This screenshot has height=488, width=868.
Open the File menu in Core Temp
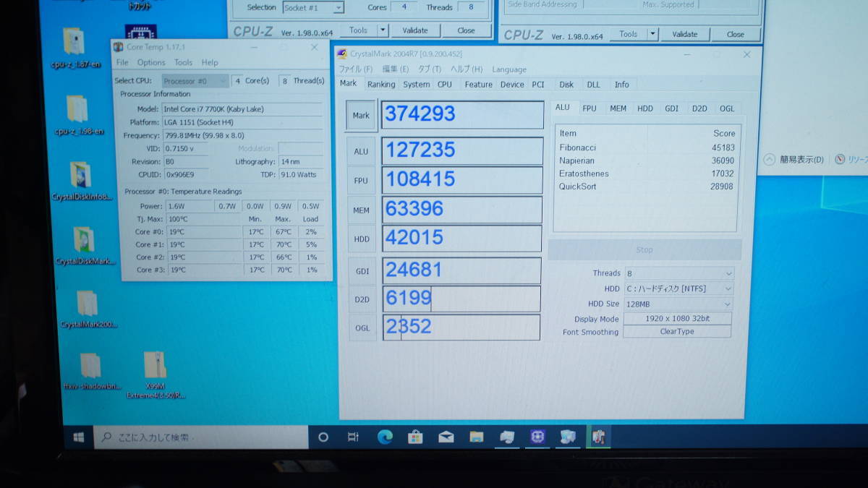click(122, 63)
